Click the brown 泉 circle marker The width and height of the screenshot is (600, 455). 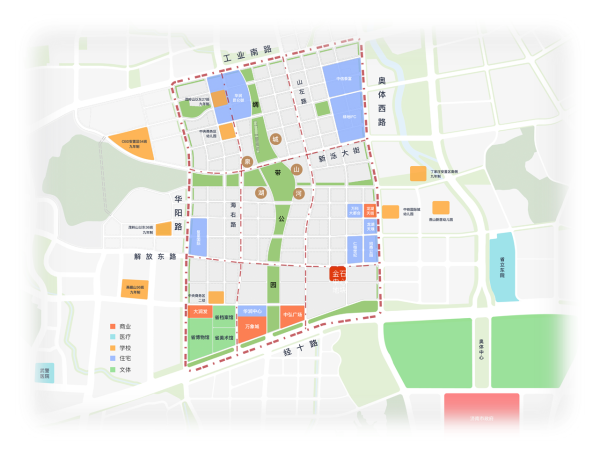point(247,161)
